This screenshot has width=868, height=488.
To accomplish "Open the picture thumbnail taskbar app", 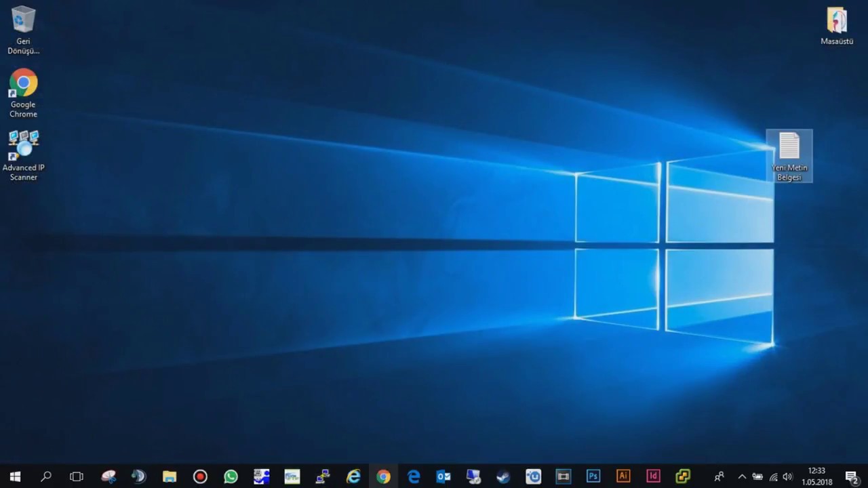I will [x=292, y=476].
